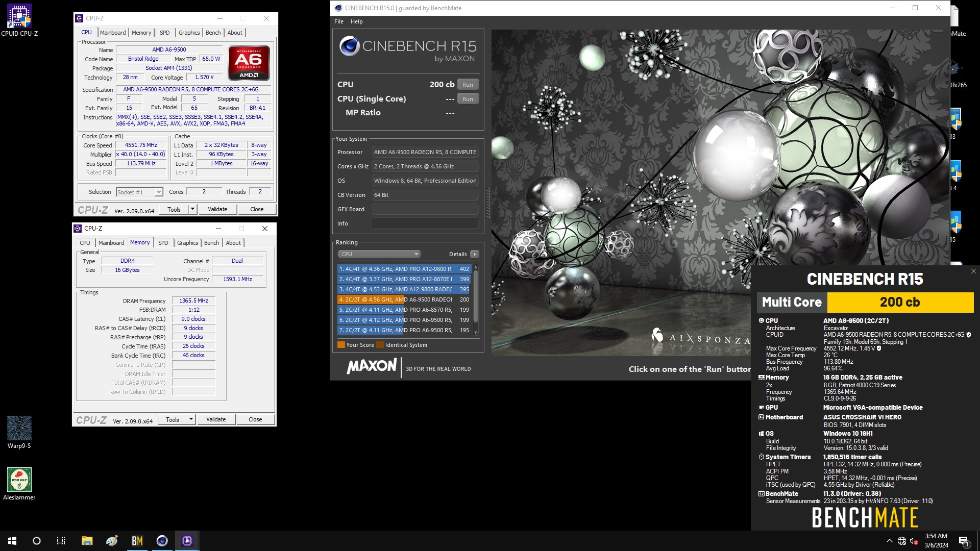Image resolution: width=980 pixels, height=551 pixels.
Task: Click the Cinebench window title icon
Action: [338, 8]
